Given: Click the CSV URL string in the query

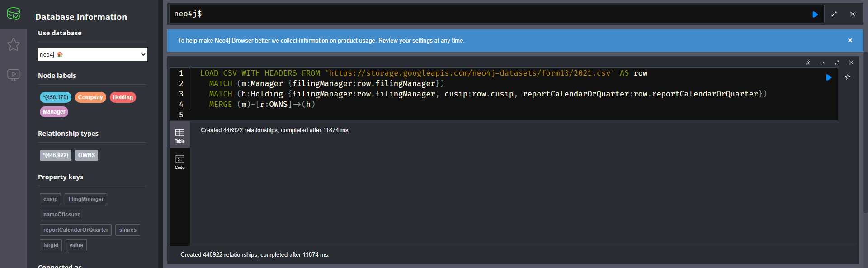Looking at the screenshot, I should tap(470, 73).
